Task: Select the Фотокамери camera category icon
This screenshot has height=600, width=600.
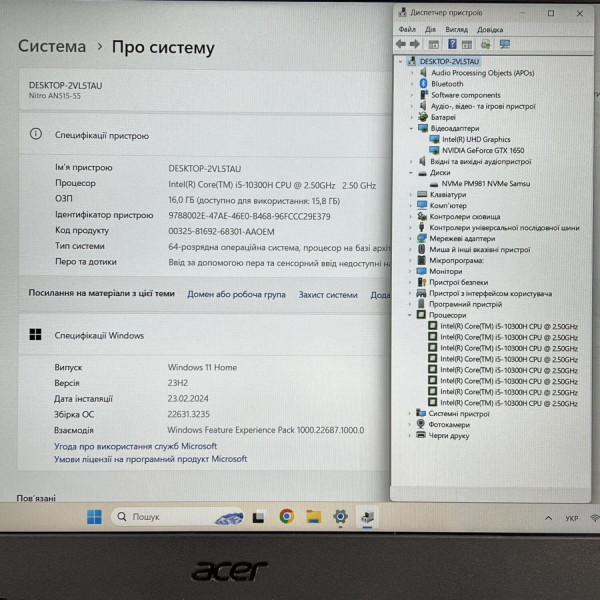Action: click(421, 424)
